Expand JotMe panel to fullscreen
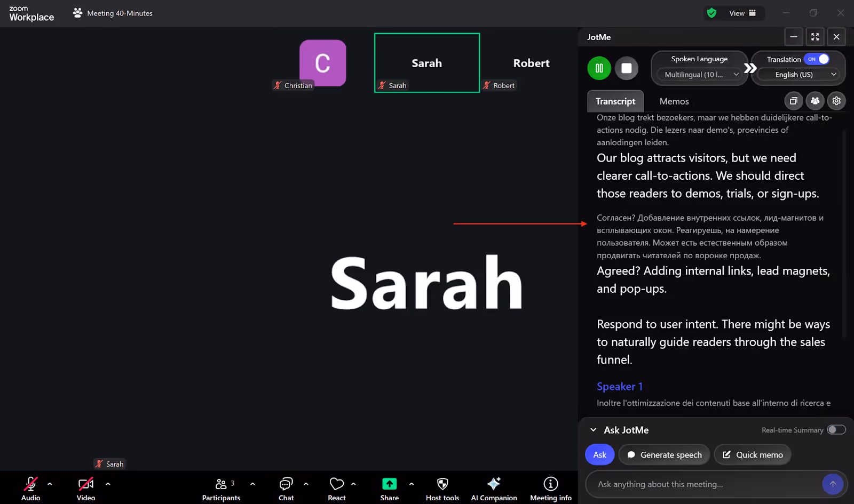The height and width of the screenshot is (504, 854). (x=815, y=37)
